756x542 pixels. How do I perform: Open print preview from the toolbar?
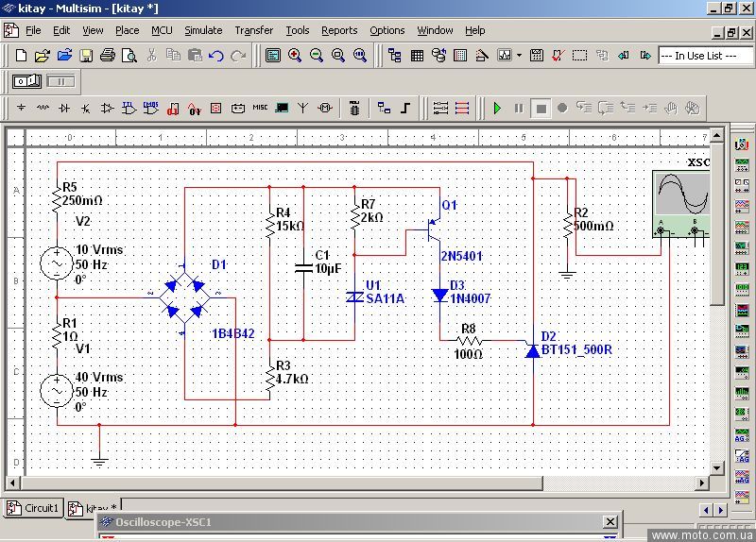[129, 56]
